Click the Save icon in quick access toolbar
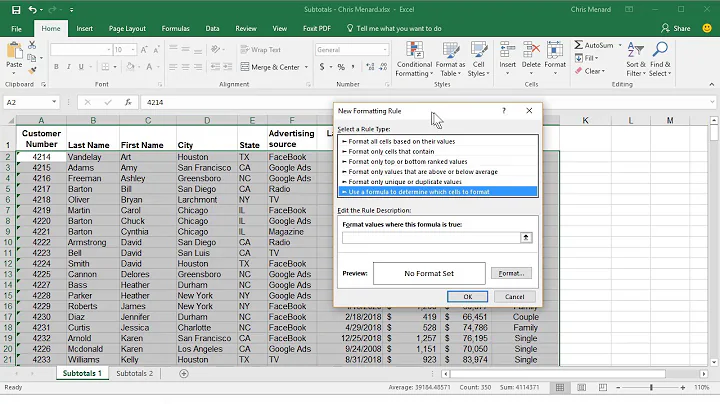Viewport: 720px width, 404px height. coord(16,10)
